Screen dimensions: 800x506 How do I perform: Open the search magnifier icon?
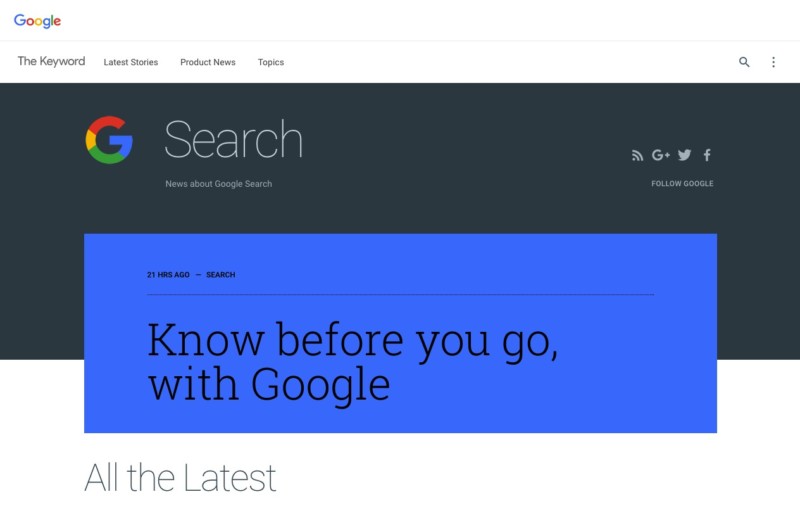pyautogui.click(x=744, y=62)
